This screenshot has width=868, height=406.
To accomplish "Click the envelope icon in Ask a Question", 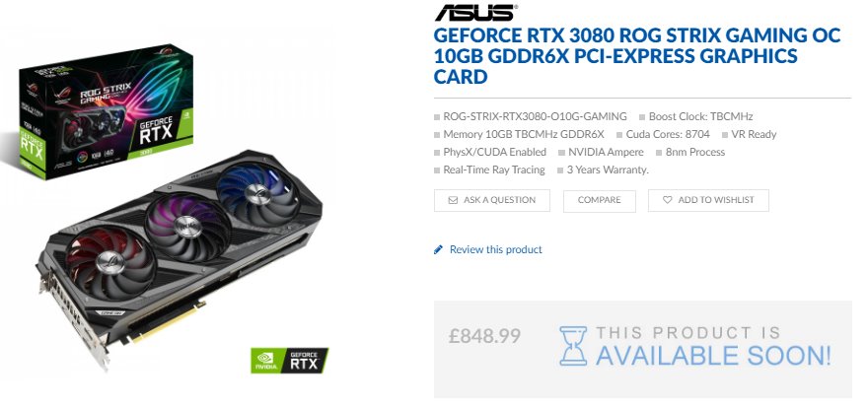I will (453, 200).
